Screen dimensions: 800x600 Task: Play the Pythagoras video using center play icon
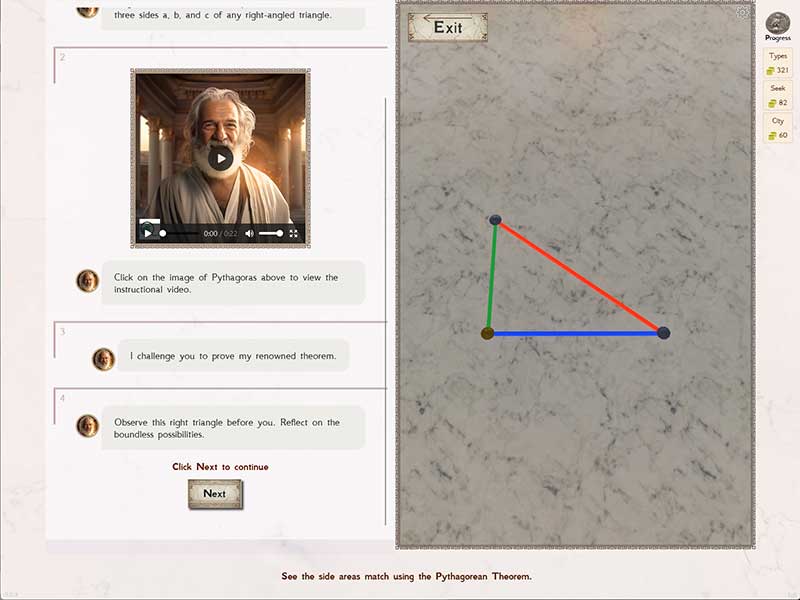[221, 157]
